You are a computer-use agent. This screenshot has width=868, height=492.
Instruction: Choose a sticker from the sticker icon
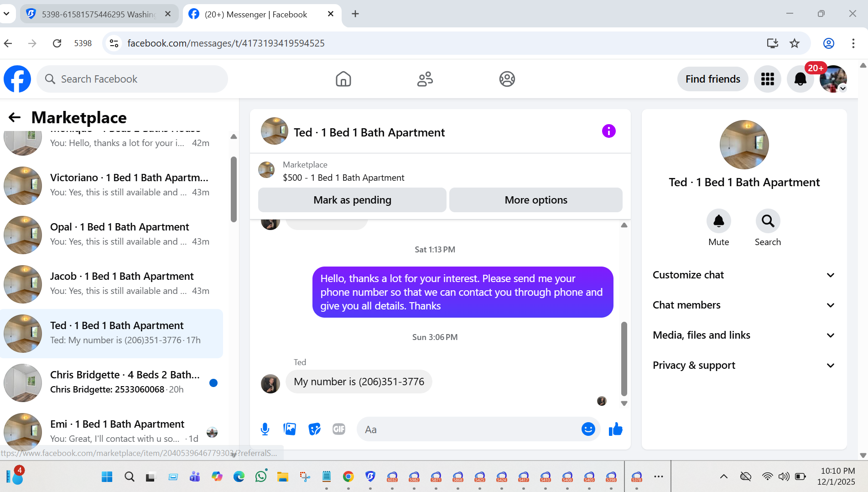(x=314, y=429)
